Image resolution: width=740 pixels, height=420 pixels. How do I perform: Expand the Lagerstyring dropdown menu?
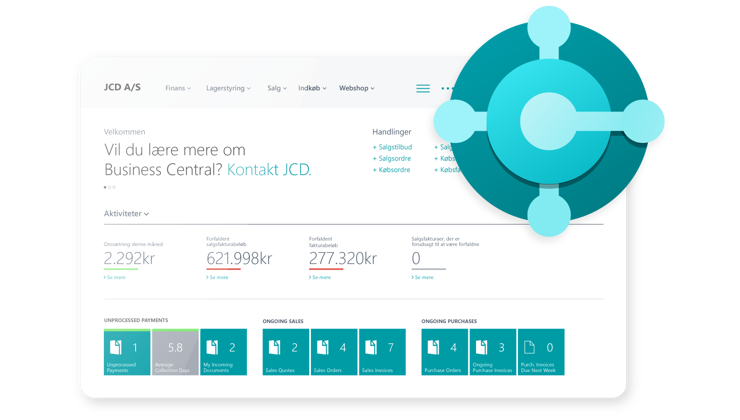[x=228, y=88]
